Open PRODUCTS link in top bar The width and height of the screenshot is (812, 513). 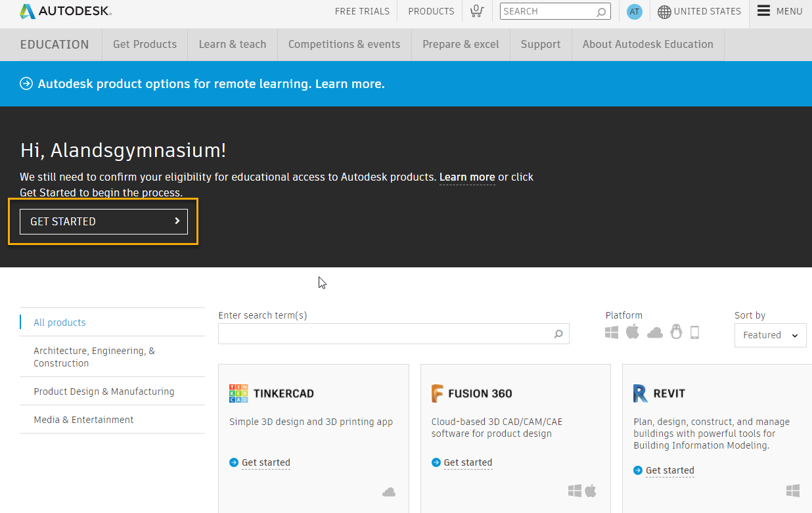tap(431, 11)
